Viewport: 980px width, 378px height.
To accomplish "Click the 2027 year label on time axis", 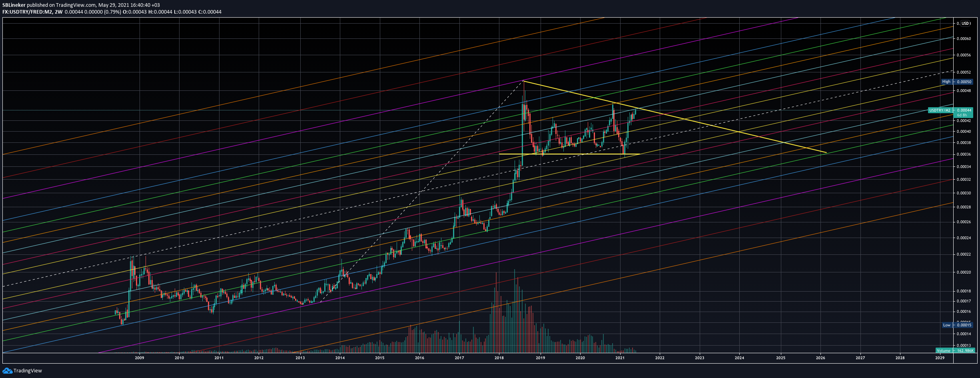I will [860, 358].
